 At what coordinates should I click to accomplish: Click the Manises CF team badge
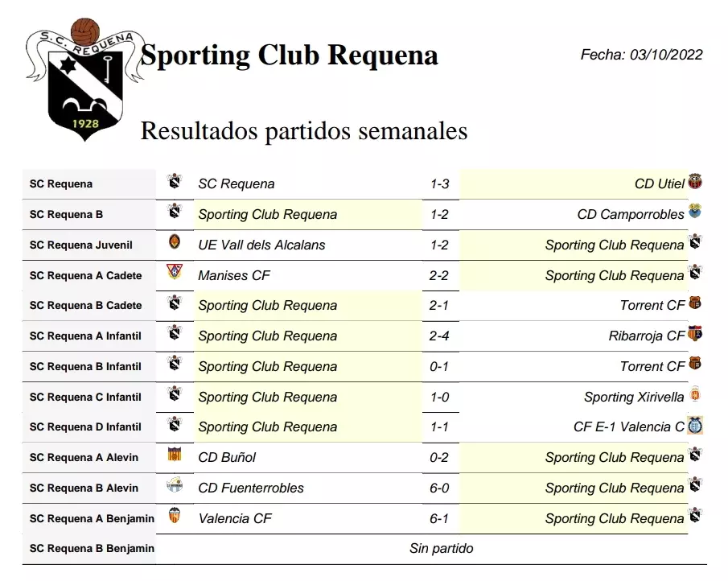coord(174,273)
